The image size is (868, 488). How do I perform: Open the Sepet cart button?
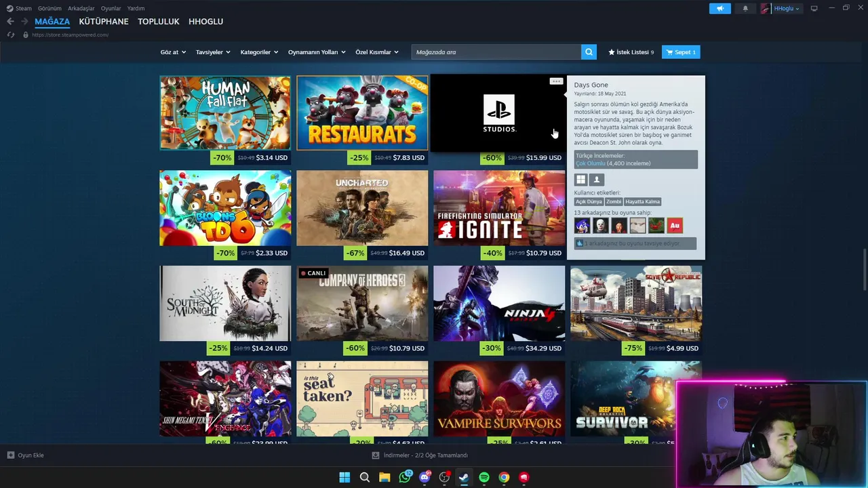point(681,52)
